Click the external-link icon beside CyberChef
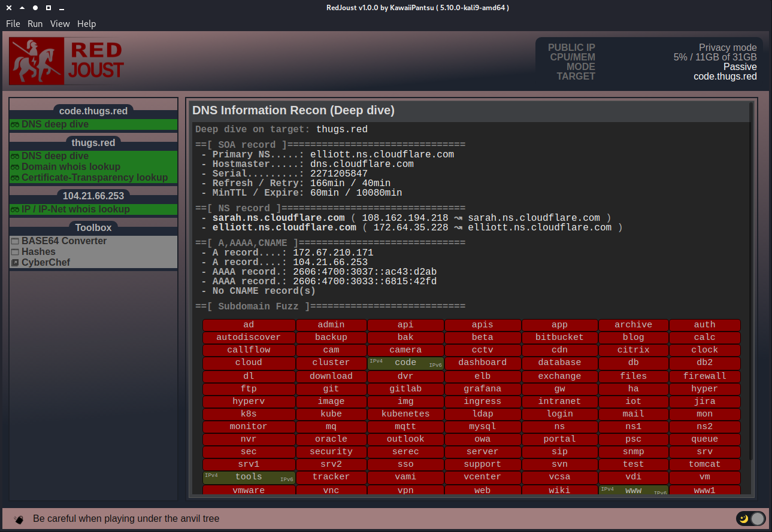 point(15,263)
